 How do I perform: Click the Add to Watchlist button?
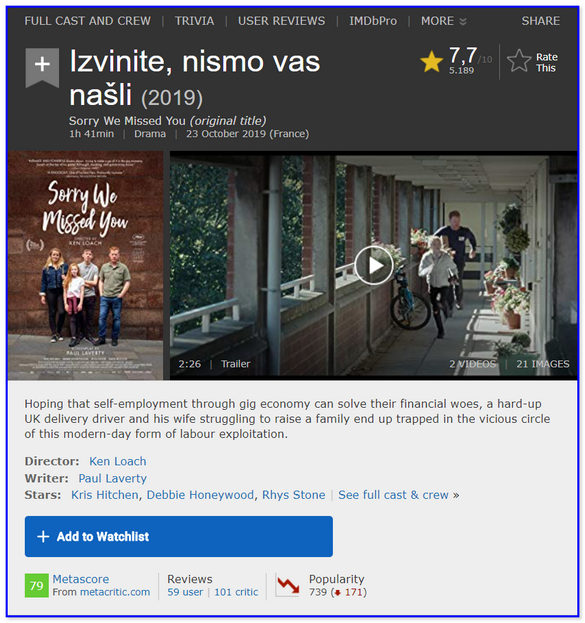point(179,536)
